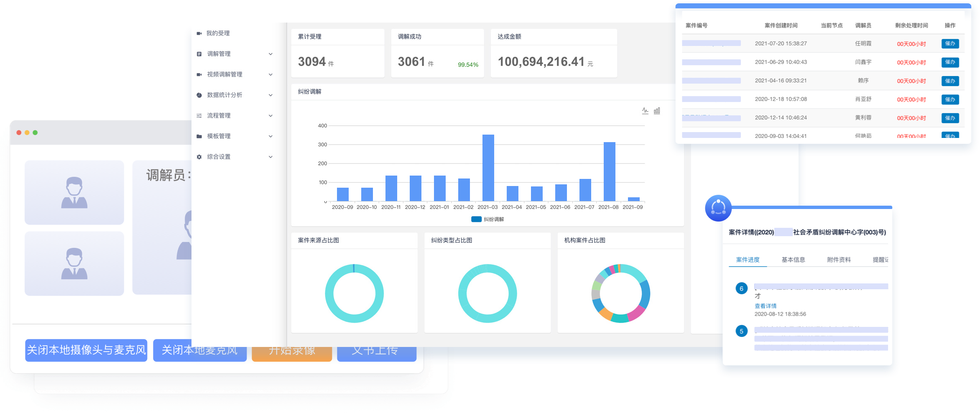
Task: Switch chart to bar view icon
Action: click(x=657, y=111)
